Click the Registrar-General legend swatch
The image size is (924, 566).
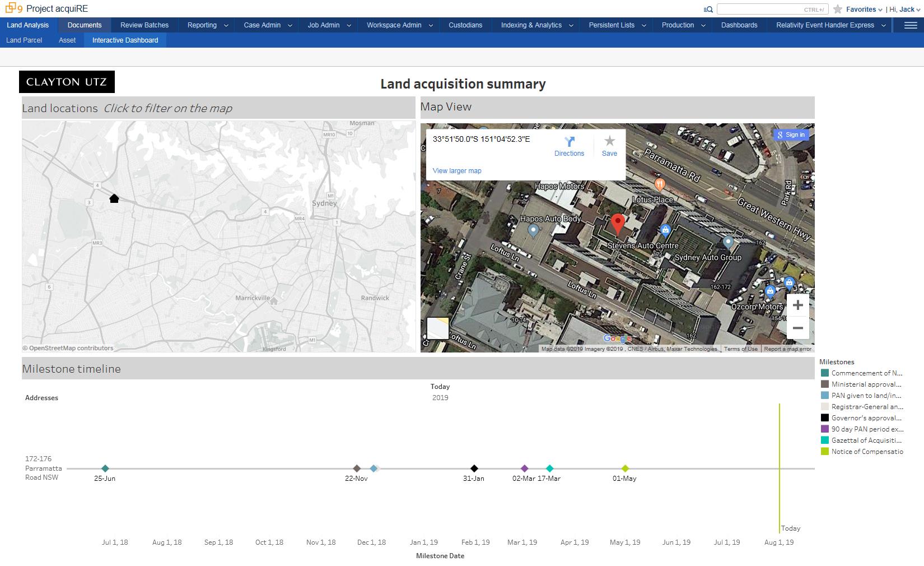coord(825,407)
